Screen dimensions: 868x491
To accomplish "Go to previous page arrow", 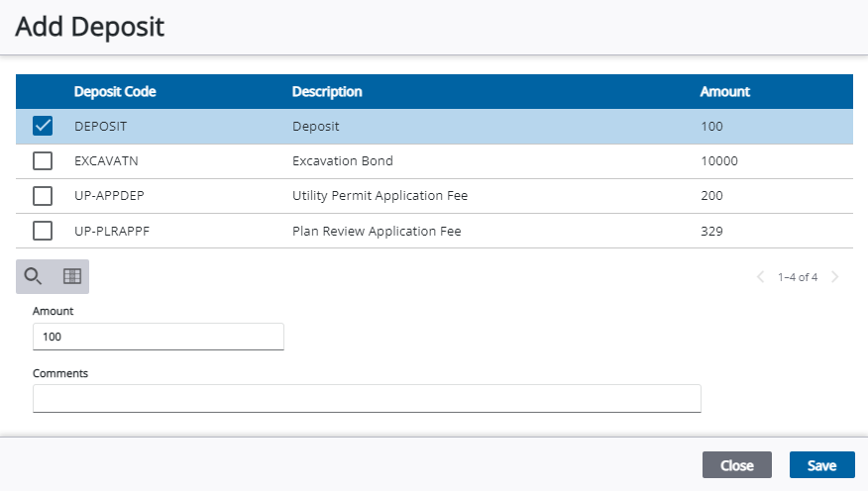I will pos(760,277).
